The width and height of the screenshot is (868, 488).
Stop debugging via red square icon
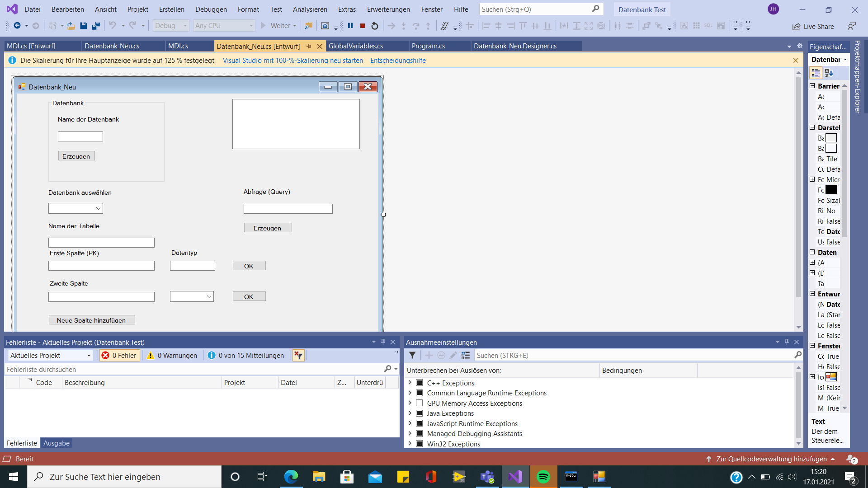(x=363, y=26)
